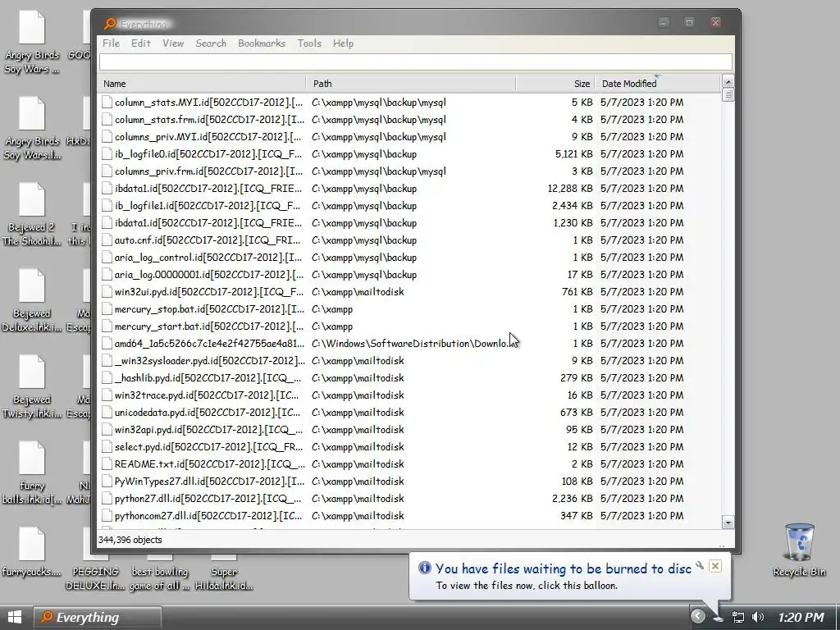Select file icon of column_stats.MYI row
Image resolution: width=840 pixels, height=630 pixels.
107,103
